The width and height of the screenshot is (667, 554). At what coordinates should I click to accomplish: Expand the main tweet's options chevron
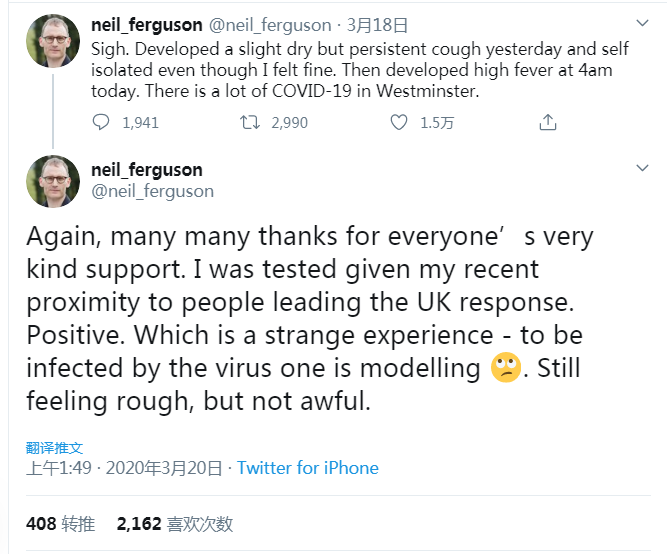click(643, 169)
